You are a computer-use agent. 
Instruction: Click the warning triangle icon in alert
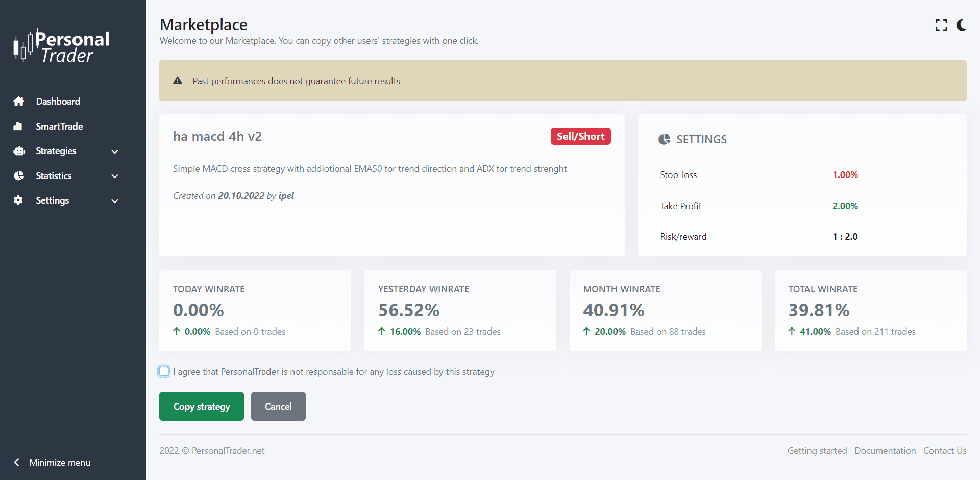(x=178, y=81)
